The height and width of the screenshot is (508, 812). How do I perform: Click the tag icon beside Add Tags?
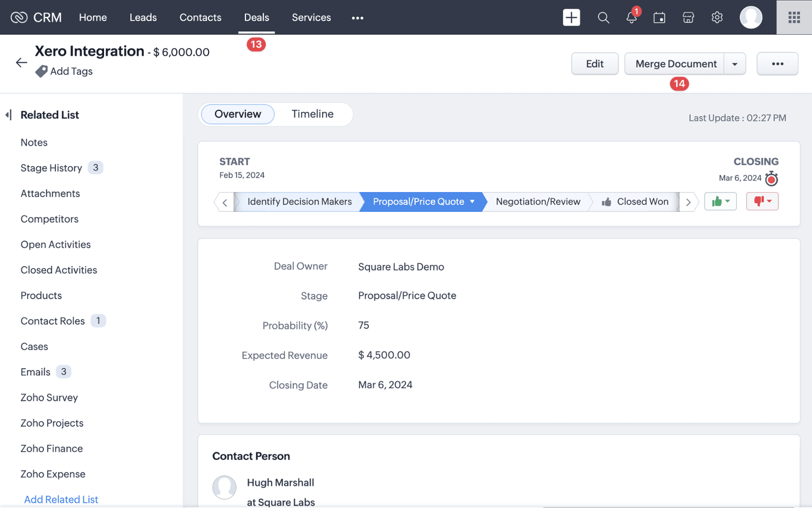(x=41, y=72)
